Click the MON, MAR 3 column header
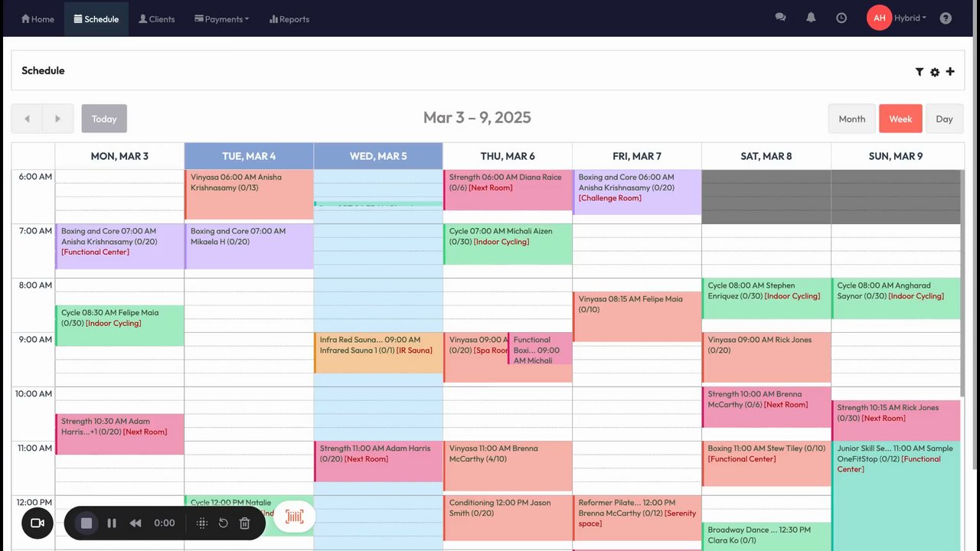The height and width of the screenshot is (551, 980). click(119, 156)
